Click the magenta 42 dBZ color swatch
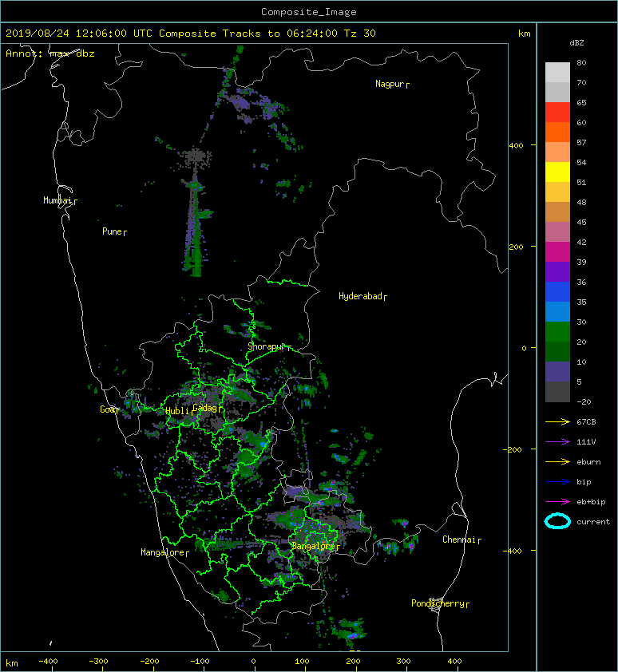The image size is (618, 672). [x=557, y=251]
